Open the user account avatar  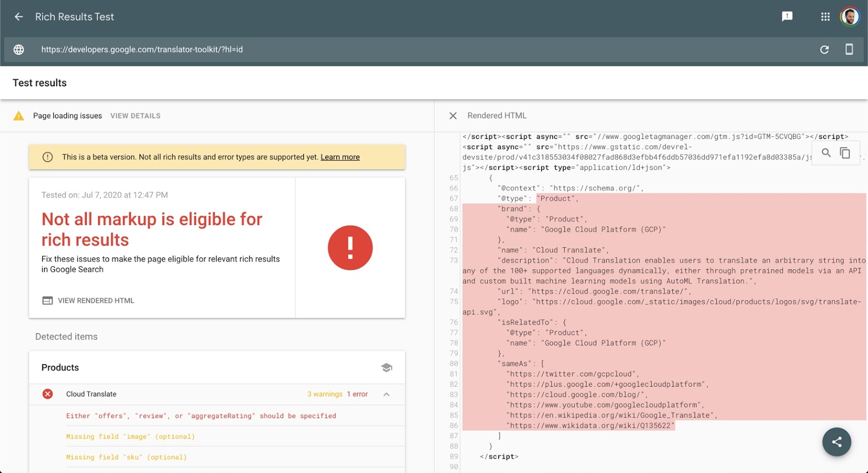[x=850, y=17]
